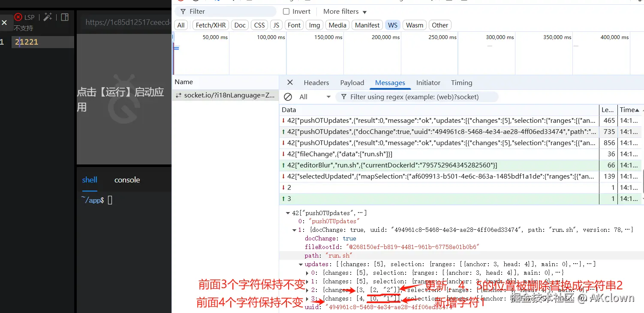Open the Headers tab
The height and width of the screenshot is (313, 644).
click(316, 83)
